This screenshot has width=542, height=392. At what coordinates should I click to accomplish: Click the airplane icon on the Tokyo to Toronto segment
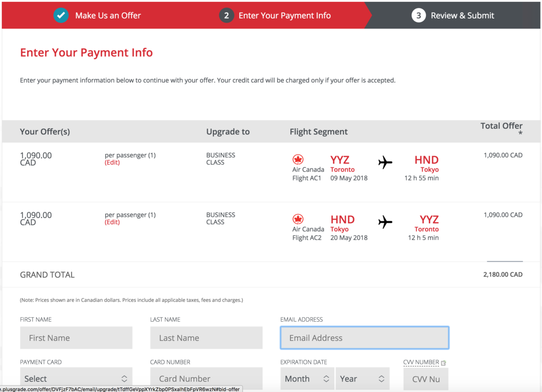point(385,222)
